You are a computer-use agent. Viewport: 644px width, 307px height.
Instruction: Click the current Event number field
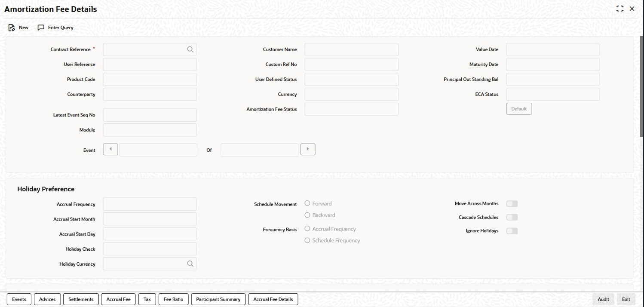point(158,150)
